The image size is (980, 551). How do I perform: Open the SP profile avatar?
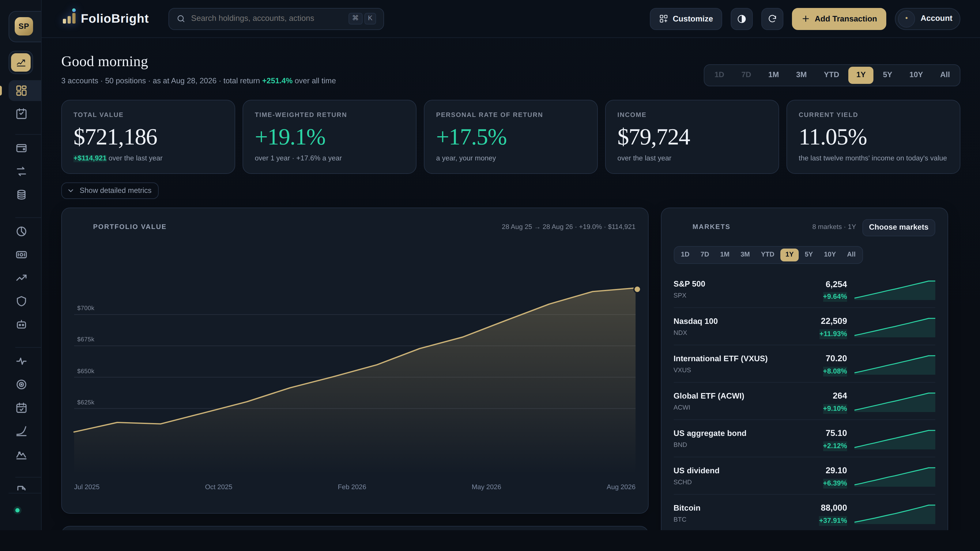(x=24, y=26)
